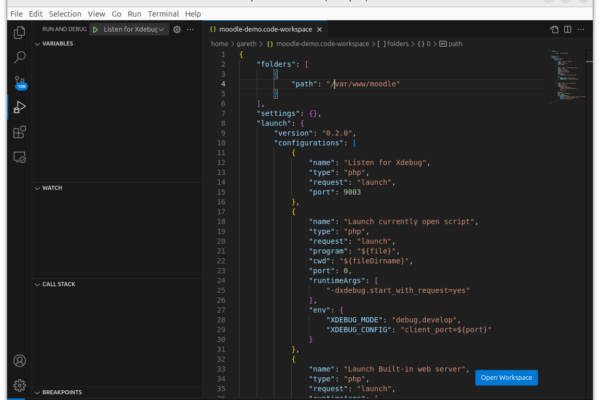Open the View menu

click(x=96, y=14)
